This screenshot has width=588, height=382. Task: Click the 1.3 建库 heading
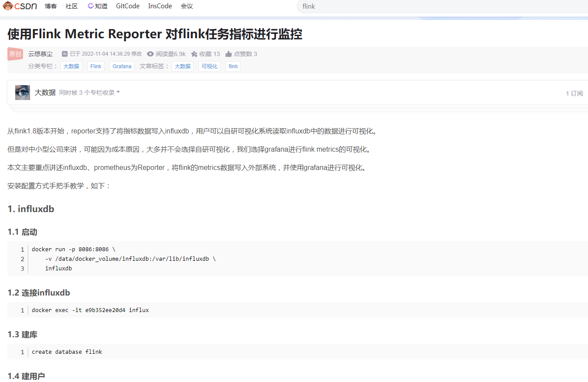tap(22, 335)
